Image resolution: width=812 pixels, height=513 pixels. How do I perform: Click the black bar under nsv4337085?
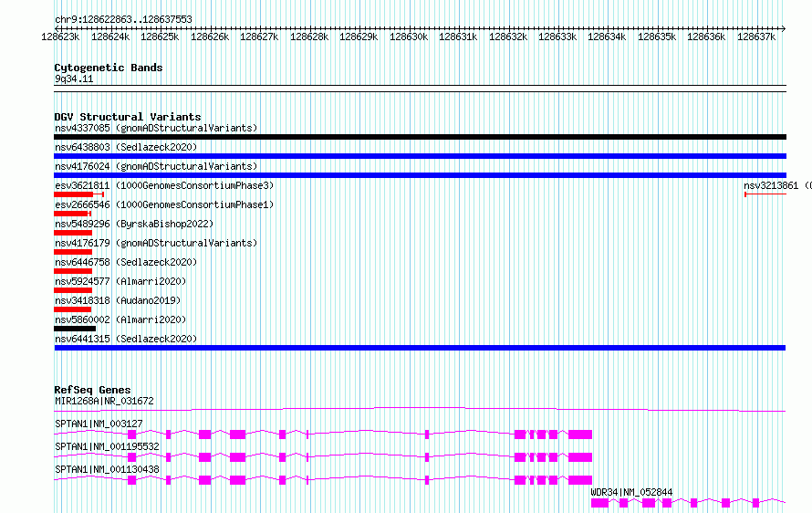pyautogui.click(x=420, y=137)
